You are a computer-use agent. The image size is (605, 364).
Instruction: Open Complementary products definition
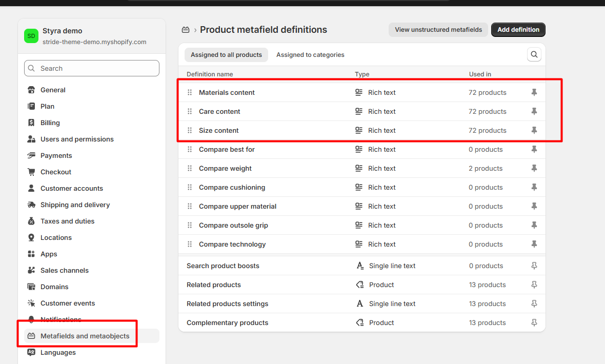(x=227, y=322)
